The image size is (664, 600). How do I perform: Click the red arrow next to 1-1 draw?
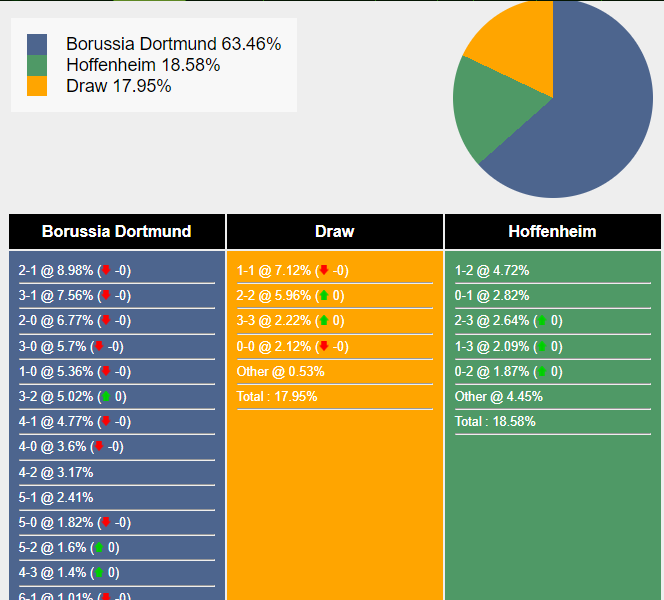point(324,271)
